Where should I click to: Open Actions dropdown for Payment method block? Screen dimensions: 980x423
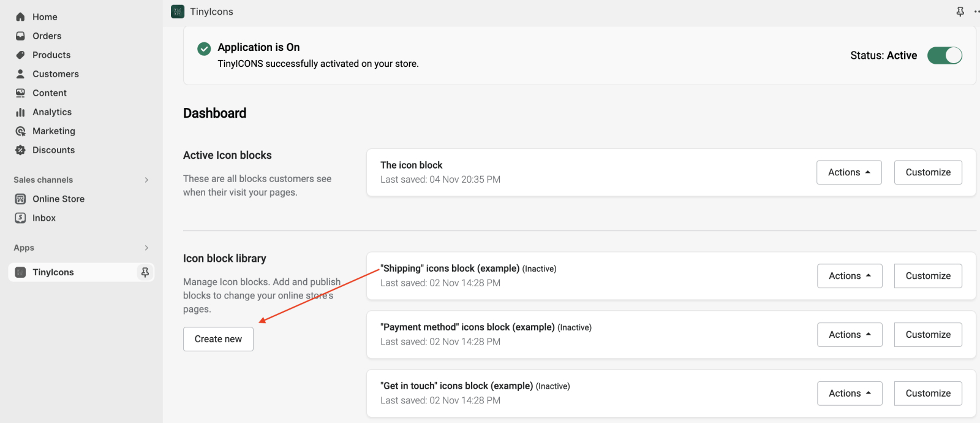[x=849, y=335]
